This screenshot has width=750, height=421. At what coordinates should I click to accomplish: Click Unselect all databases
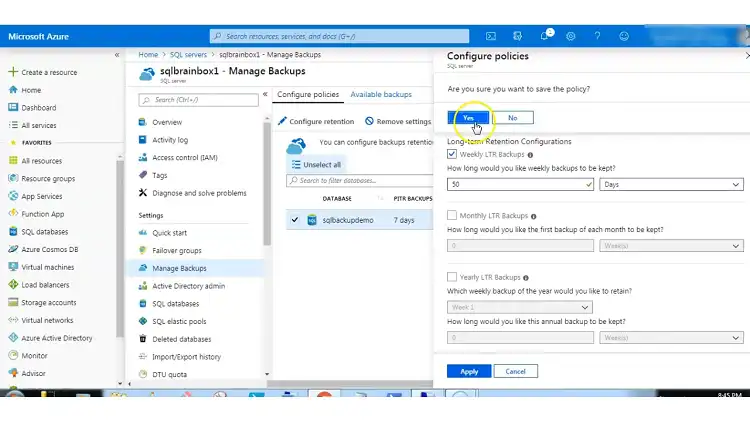(x=317, y=165)
